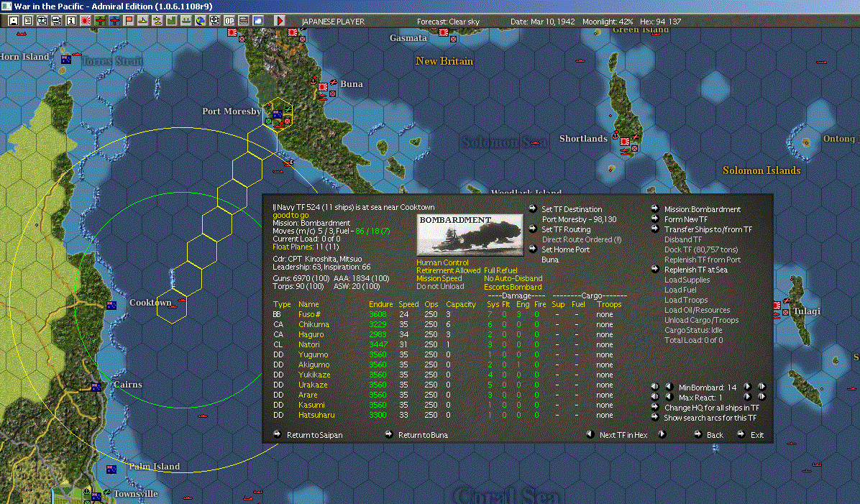This screenshot has height=504, width=860.
Task: Go to next TF in Hex arrow
Action: (662, 434)
